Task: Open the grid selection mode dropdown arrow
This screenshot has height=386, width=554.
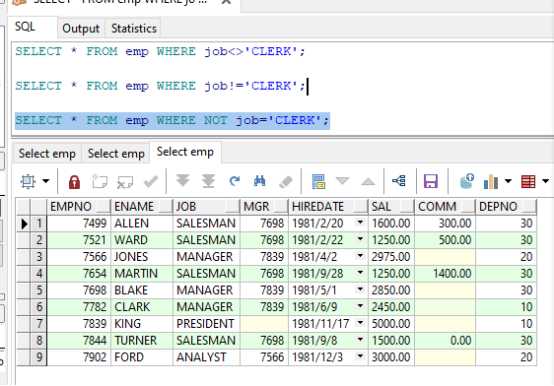Action: point(46,182)
